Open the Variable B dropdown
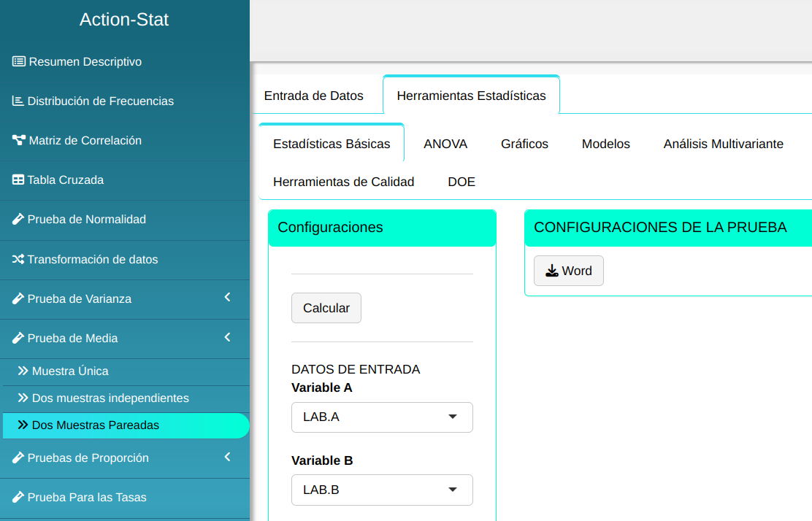 [x=382, y=490]
